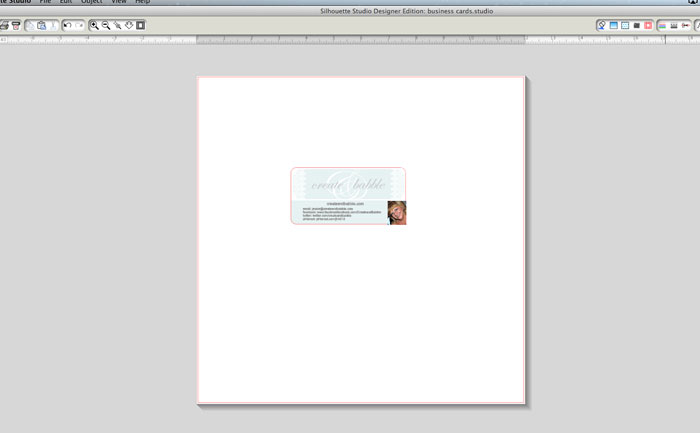Click the horizontal ruler at top

click(x=350, y=40)
